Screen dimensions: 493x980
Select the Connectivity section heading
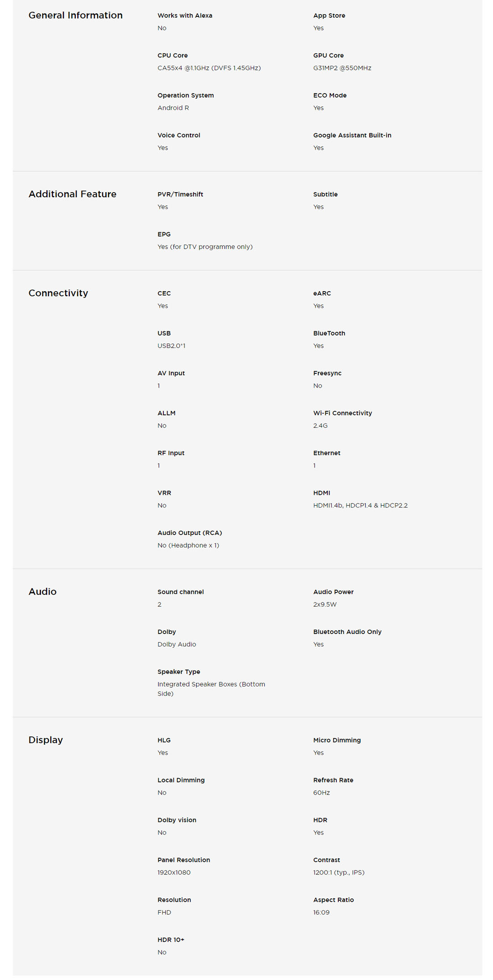(58, 293)
